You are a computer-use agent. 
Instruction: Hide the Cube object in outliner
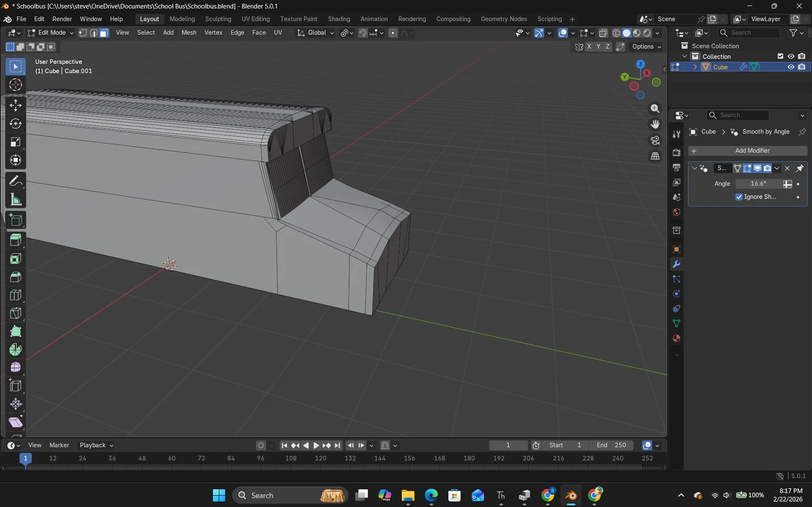791,67
